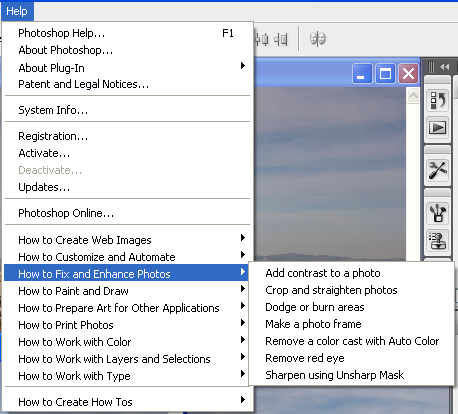Open the Brushes panel icon
This screenshot has width=458, height=414.
[x=438, y=213]
